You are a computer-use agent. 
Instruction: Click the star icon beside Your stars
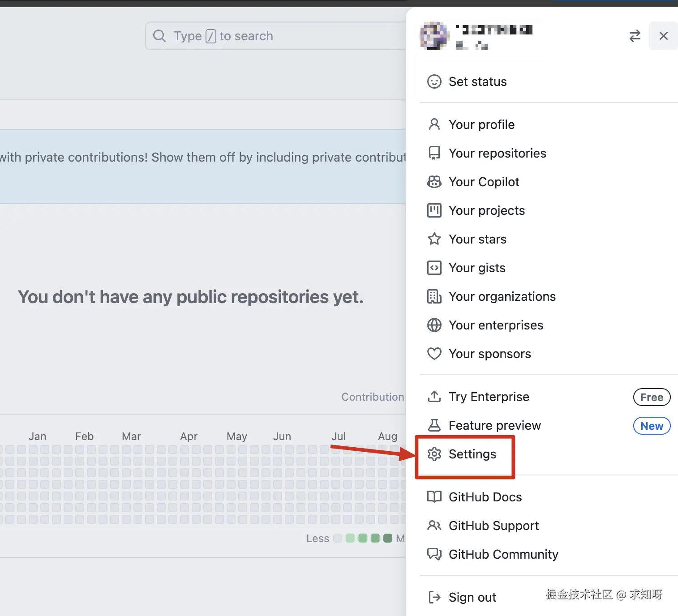tap(434, 239)
